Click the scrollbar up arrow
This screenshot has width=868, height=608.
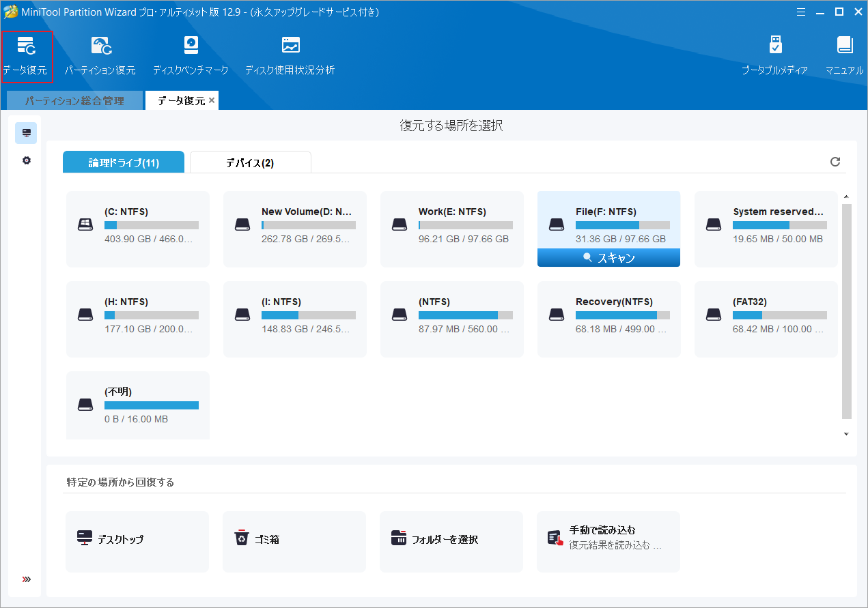point(847,197)
